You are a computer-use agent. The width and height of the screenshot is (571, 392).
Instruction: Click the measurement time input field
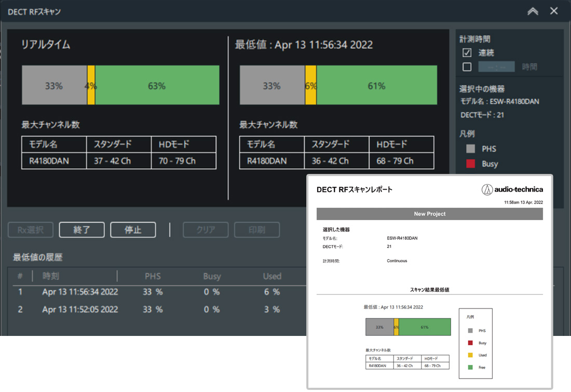[496, 66]
